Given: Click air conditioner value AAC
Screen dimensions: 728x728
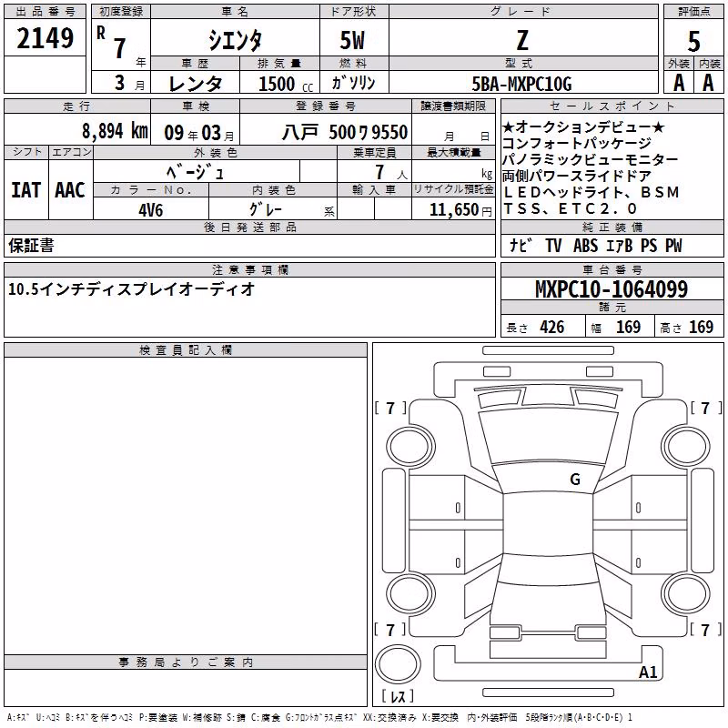Looking at the screenshot, I should pyautogui.click(x=70, y=190).
